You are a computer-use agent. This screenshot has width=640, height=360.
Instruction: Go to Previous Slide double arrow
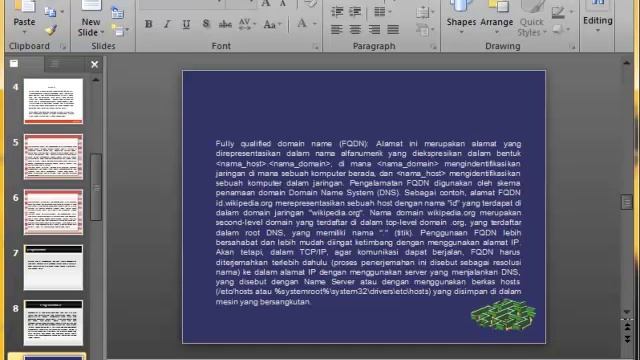pyautogui.click(x=627, y=327)
